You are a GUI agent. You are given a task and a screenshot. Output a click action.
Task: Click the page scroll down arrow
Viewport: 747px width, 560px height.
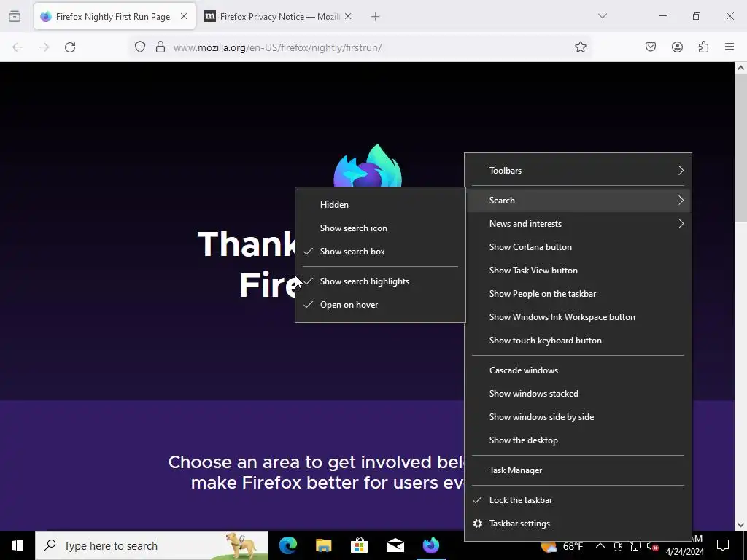click(740, 525)
